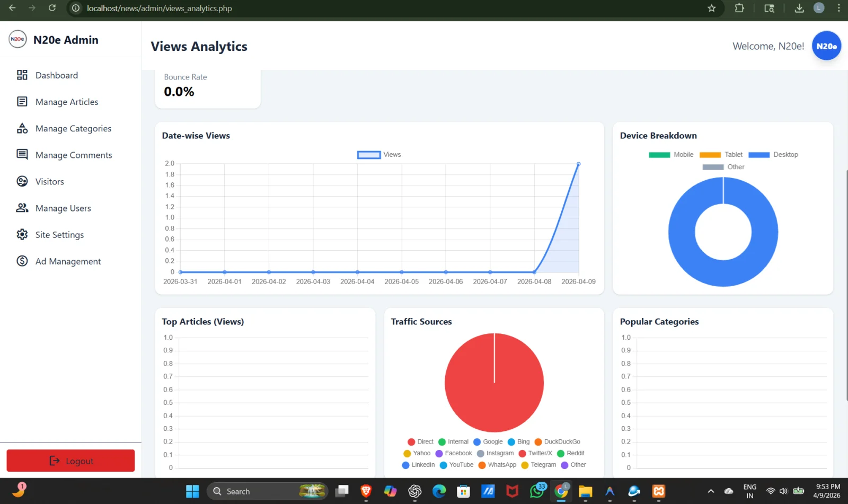Open Manage Articles menu item

pyautogui.click(x=67, y=102)
